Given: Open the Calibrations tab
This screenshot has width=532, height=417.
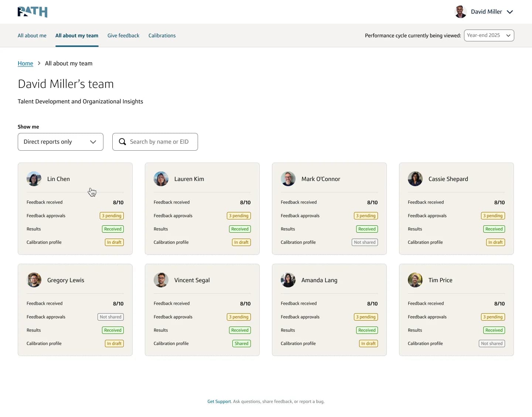Looking at the screenshot, I should click(162, 35).
